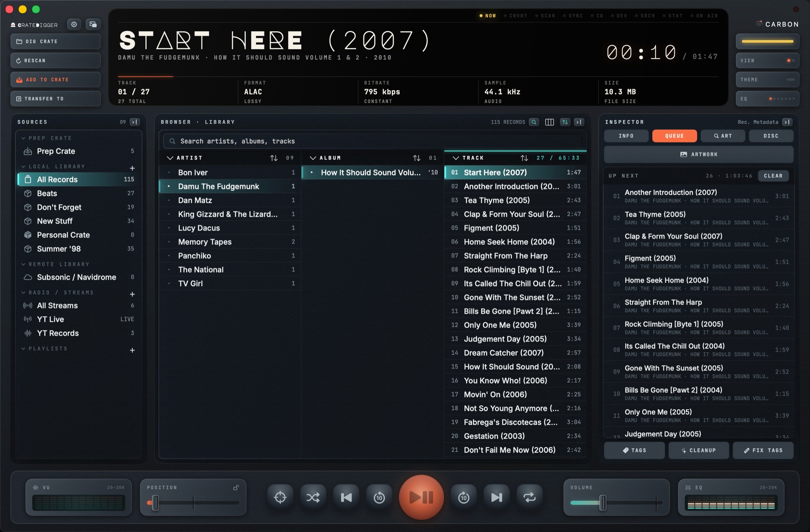Add new Local Library source plus icon
Screen dimensions: 810x532
click(132, 168)
